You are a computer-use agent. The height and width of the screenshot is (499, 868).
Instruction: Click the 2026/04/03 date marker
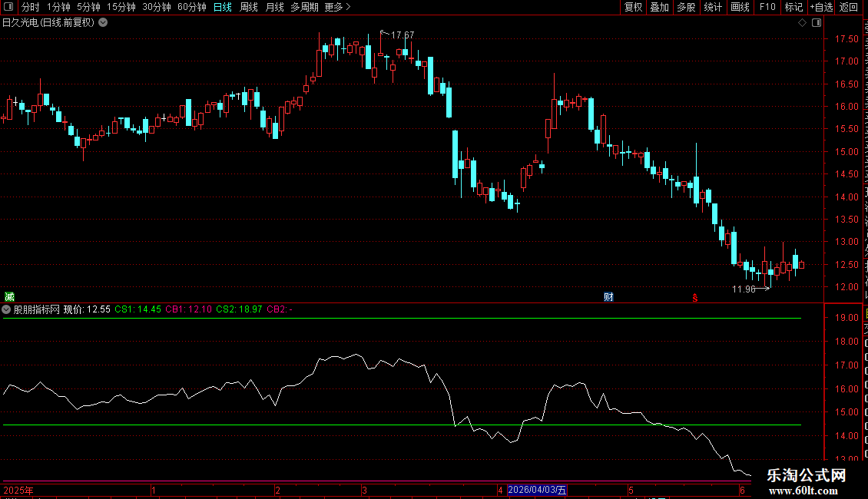(x=537, y=490)
